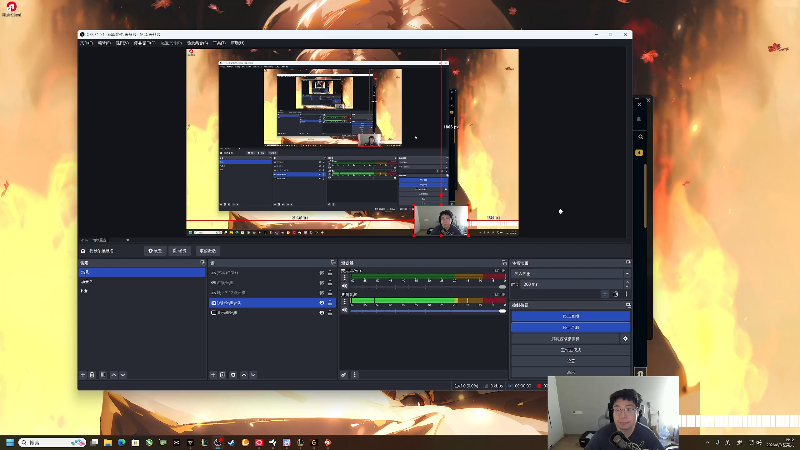This screenshot has width=800, height=450.
Task: Click the transition dropdown arrow
Action: pyautogui.click(x=627, y=273)
